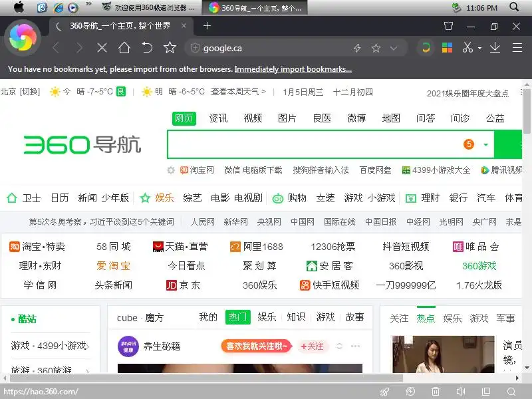Select the 图片 search tab
The image size is (532, 399).
[287, 118]
